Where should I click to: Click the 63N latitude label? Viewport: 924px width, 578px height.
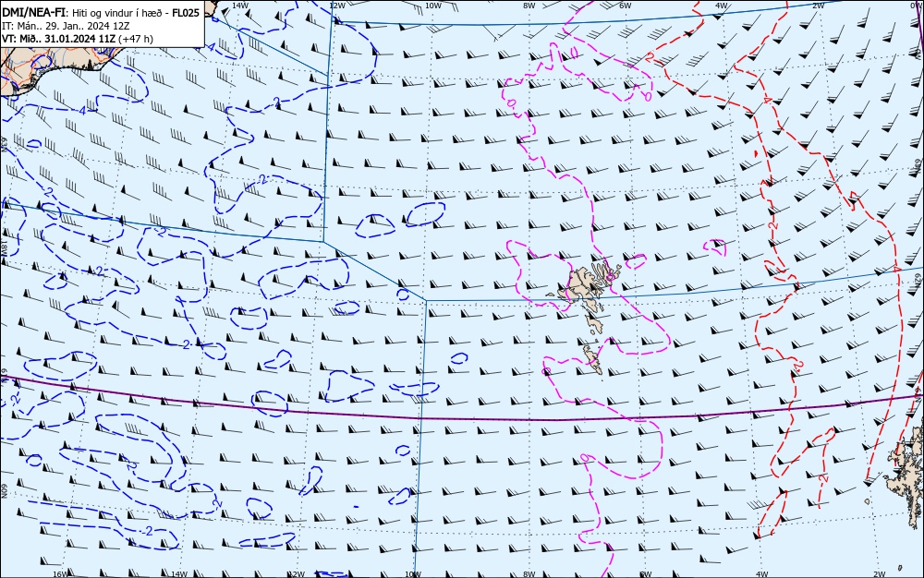pyautogui.click(x=4, y=145)
